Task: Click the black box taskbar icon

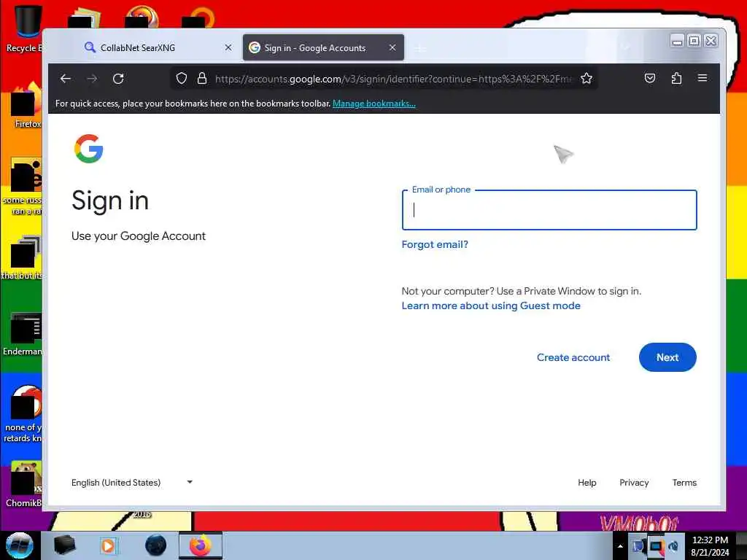Action: click(x=64, y=545)
